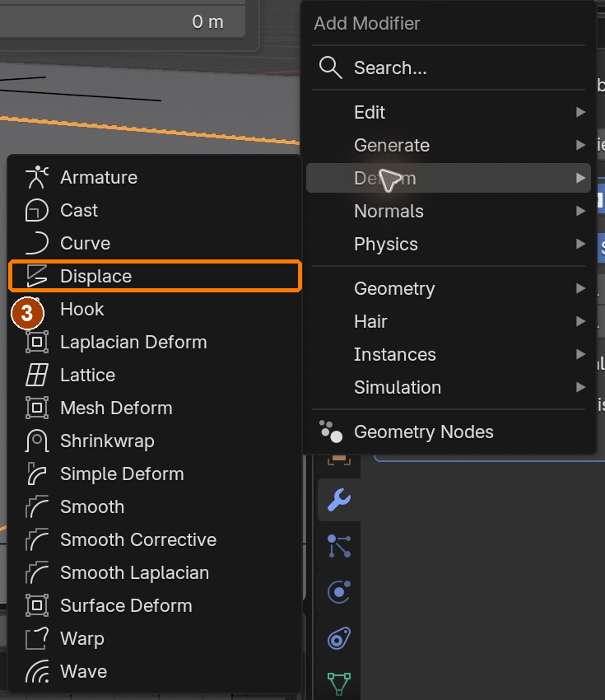Click the Laplacian Deform modifier icon
This screenshot has height=700, width=605.
[36, 342]
